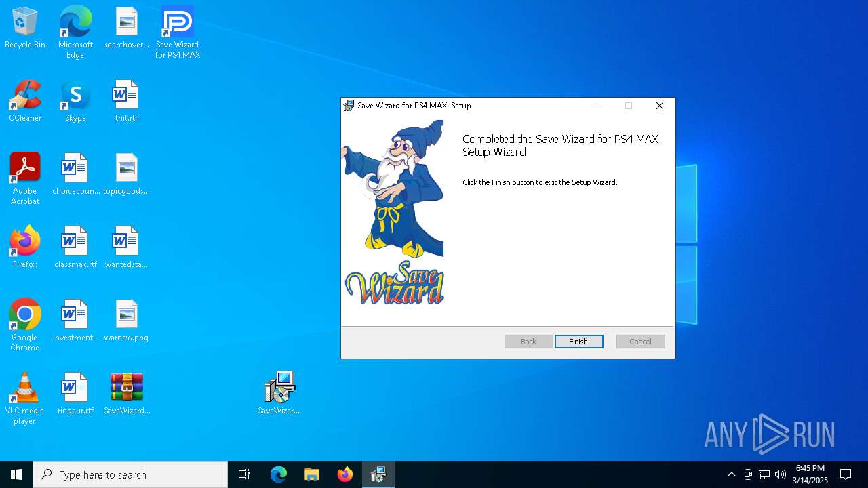The width and height of the screenshot is (868, 488).
Task: Select the wantedsta document icon
Action: (126, 248)
